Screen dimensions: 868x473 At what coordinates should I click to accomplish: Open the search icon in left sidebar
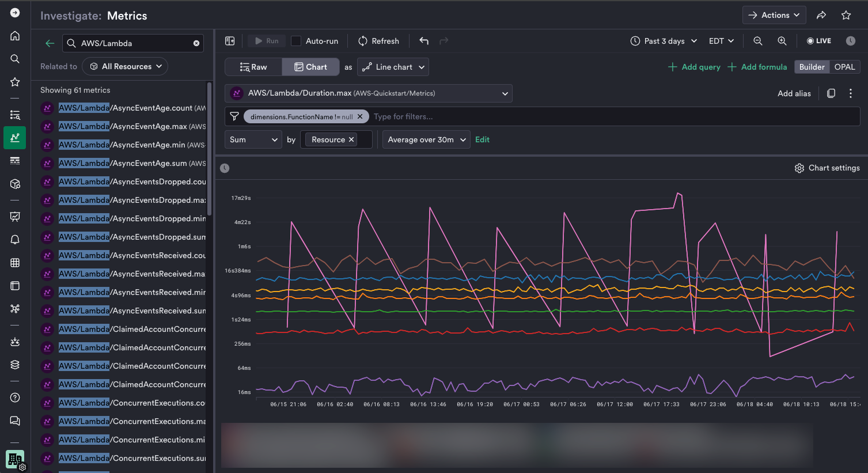[x=15, y=59]
